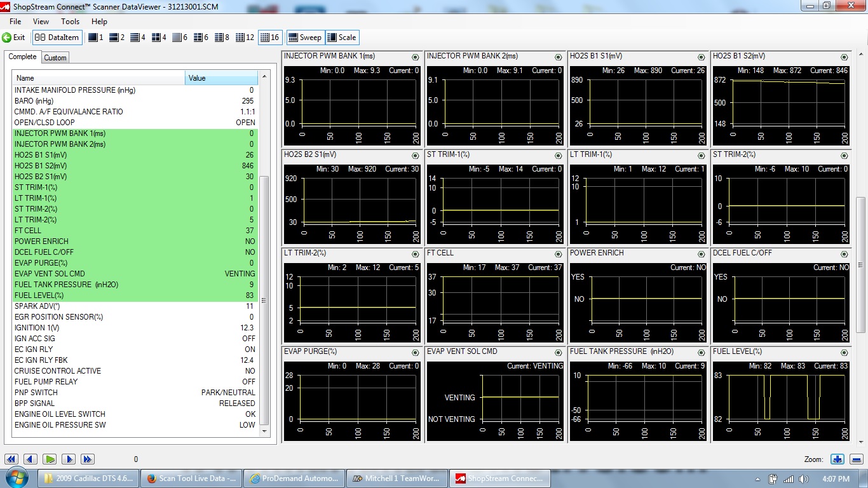This screenshot has height=488, width=868.
Task: Click the FT CELL graph corner button
Action: [x=558, y=254]
